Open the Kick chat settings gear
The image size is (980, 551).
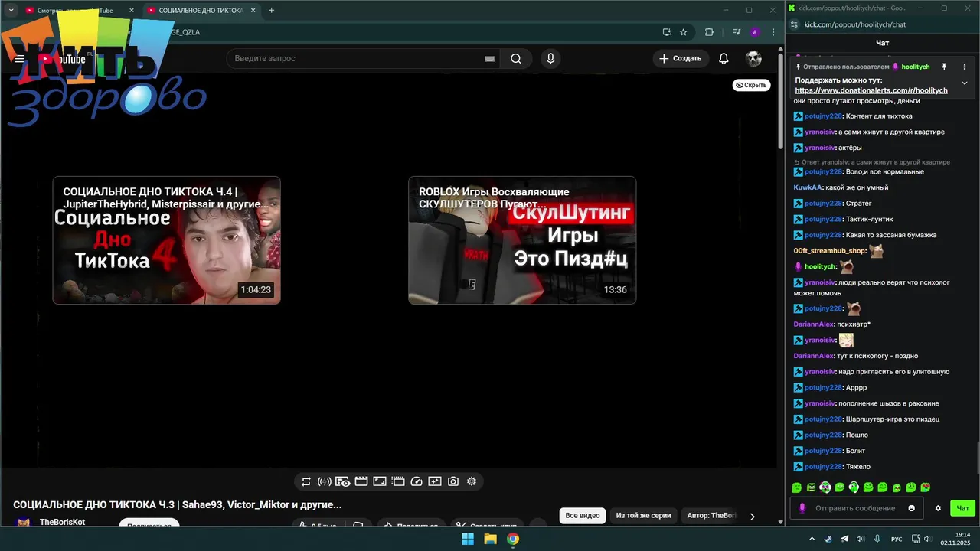pyautogui.click(x=938, y=508)
